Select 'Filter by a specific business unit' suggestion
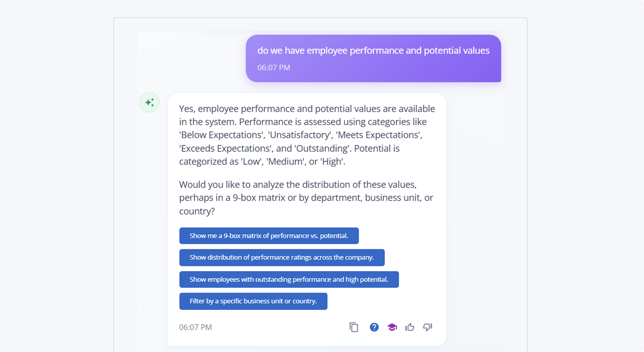The width and height of the screenshot is (644, 352). 253,301
